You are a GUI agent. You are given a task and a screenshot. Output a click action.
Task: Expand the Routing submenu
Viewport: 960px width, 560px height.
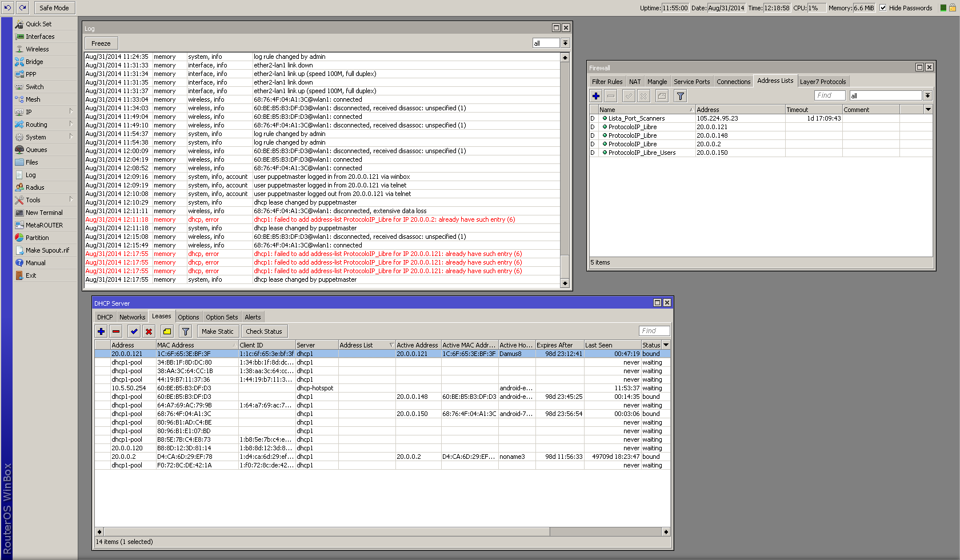71,125
